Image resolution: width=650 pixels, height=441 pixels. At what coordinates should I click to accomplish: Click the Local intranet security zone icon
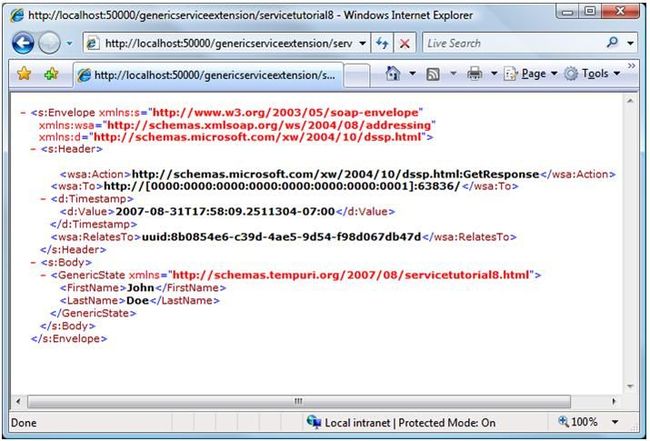(x=314, y=422)
